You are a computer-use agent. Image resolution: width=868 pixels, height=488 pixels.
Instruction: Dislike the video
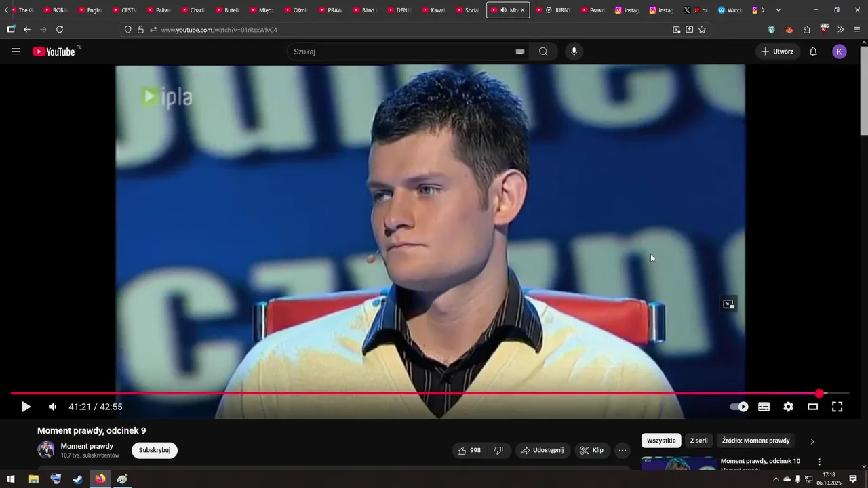pyautogui.click(x=499, y=450)
